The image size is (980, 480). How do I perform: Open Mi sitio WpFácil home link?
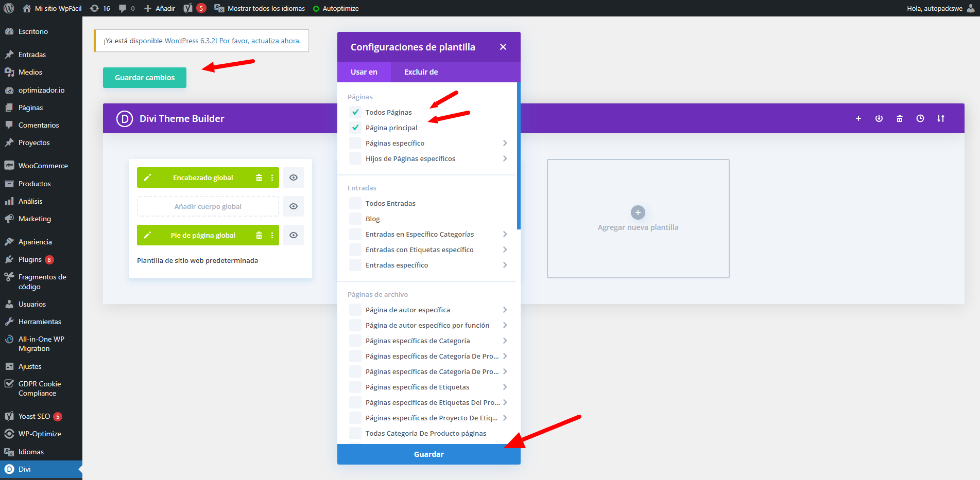pyautogui.click(x=53, y=8)
